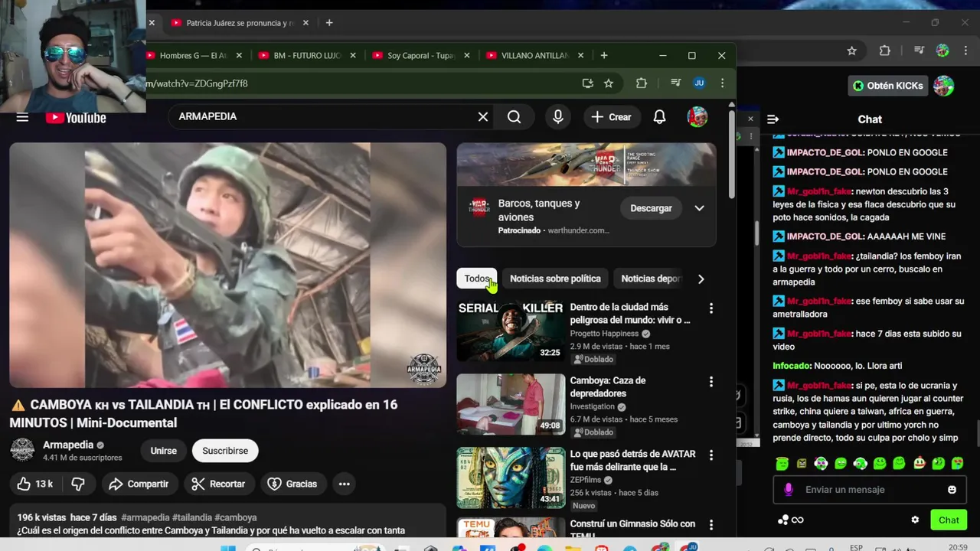
Task: Open extensions puzzle icon in YouTube window
Action: pos(642,83)
